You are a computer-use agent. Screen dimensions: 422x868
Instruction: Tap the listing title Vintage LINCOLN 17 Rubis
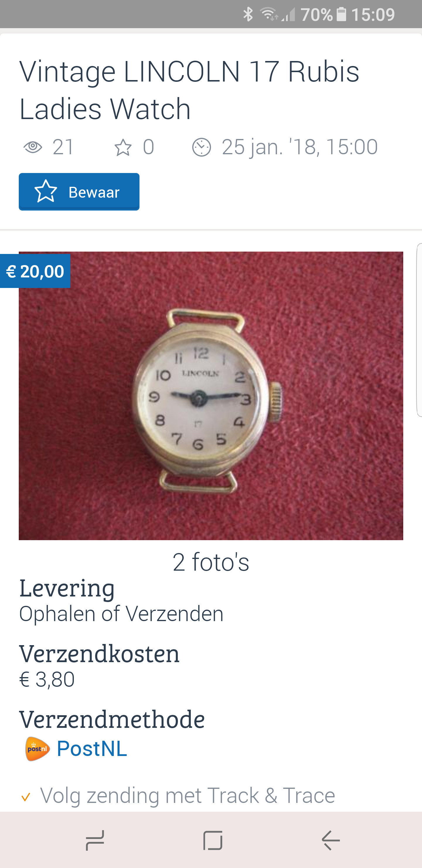click(x=189, y=71)
